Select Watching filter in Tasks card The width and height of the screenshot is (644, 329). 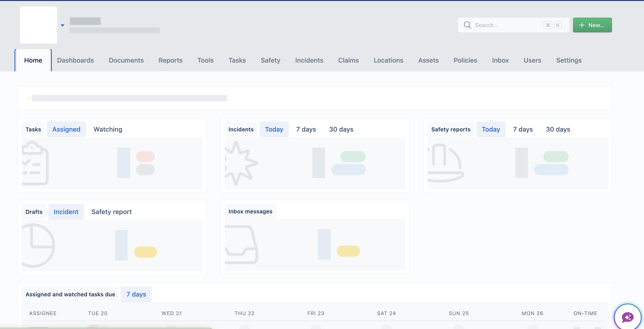coord(108,129)
